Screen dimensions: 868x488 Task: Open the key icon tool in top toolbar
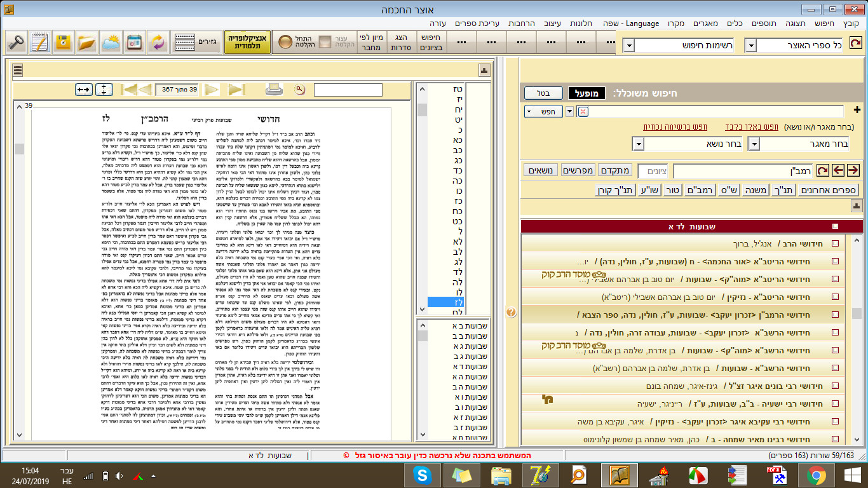[x=15, y=43]
